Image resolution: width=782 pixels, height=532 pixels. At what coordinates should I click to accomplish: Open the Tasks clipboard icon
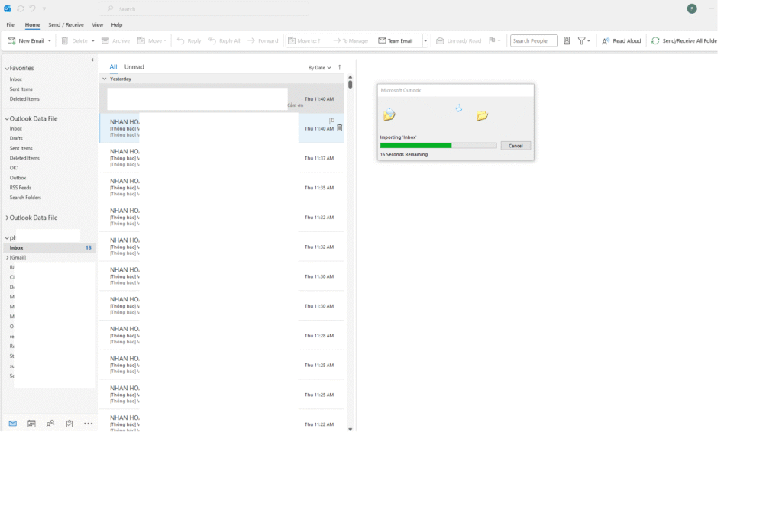point(69,424)
